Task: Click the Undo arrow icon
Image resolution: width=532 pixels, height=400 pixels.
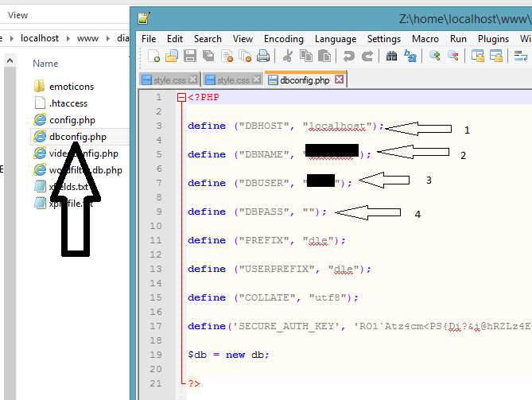Action: pos(348,56)
